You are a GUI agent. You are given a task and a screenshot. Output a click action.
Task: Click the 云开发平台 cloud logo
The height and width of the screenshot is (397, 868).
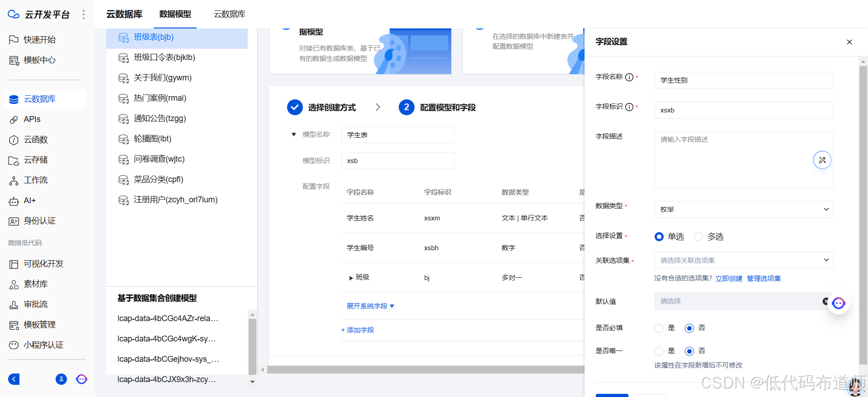tap(14, 14)
